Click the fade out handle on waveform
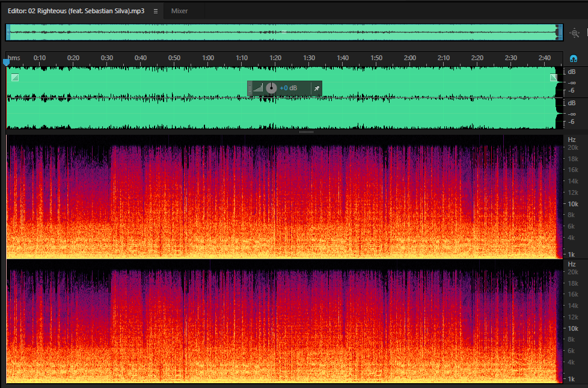 (x=554, y=78)
